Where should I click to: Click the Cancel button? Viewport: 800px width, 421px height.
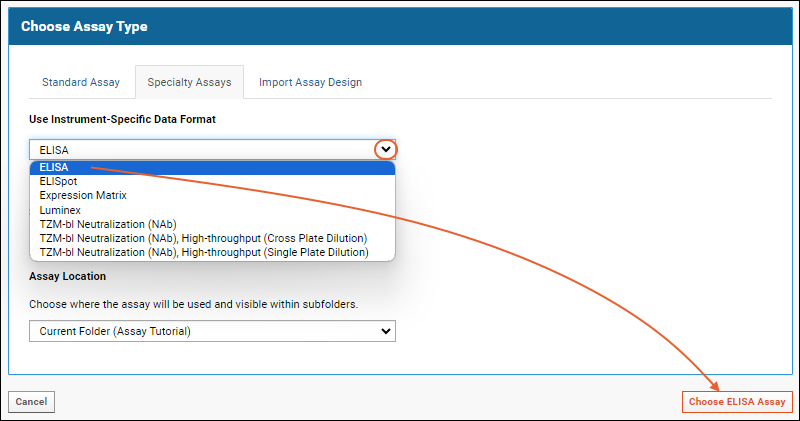(31, 402)
